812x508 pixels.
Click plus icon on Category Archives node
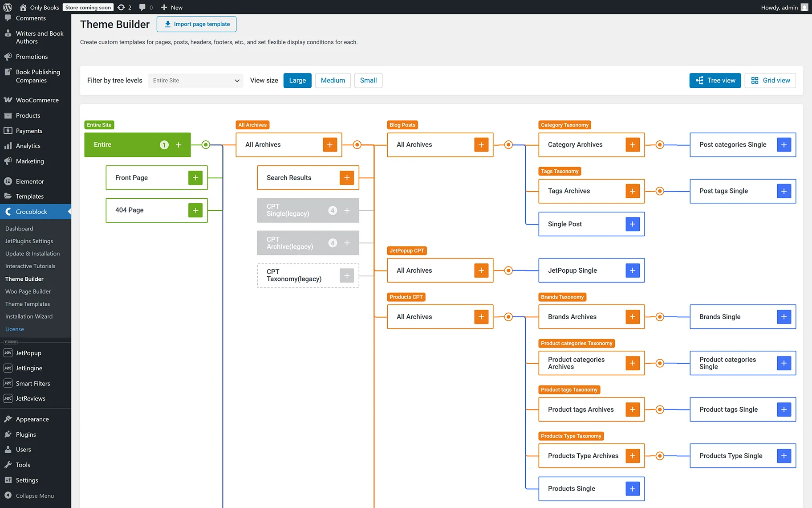tap(633, 145)
